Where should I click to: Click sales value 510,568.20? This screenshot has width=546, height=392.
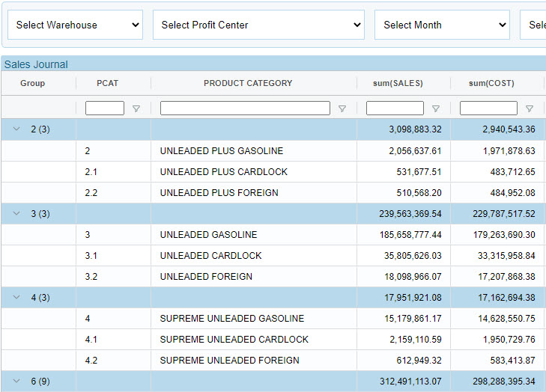(x=419, y=193)
